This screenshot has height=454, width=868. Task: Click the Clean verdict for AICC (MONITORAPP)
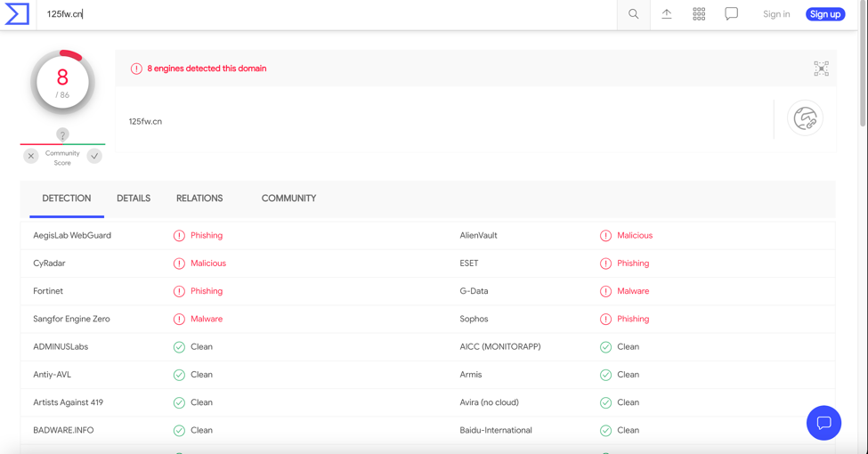629,346
